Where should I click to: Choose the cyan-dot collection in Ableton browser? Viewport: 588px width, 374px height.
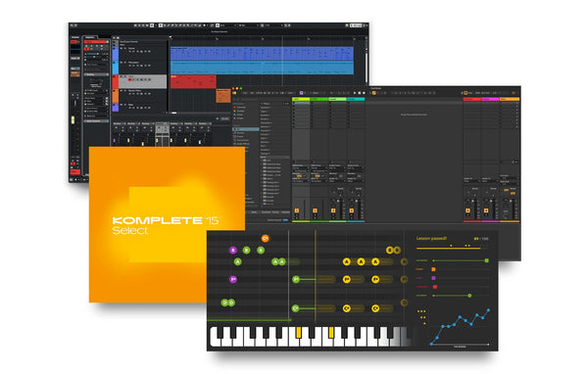pos(240,115)
